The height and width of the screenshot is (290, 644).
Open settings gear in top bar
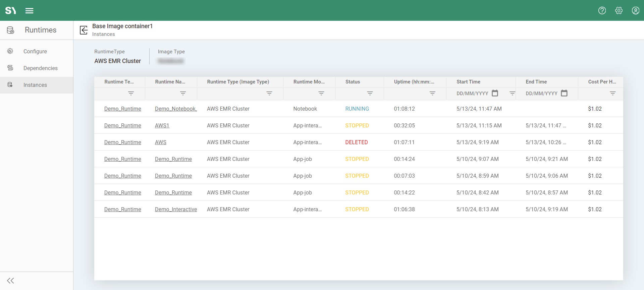point(619,11)
